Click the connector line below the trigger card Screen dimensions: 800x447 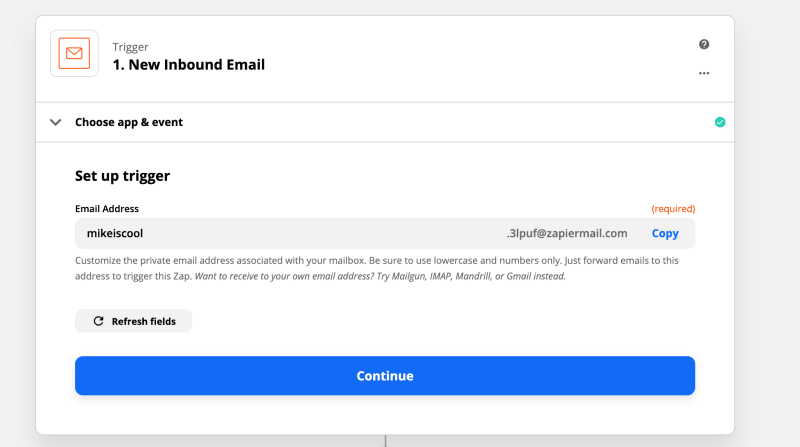tap(385, 441)
